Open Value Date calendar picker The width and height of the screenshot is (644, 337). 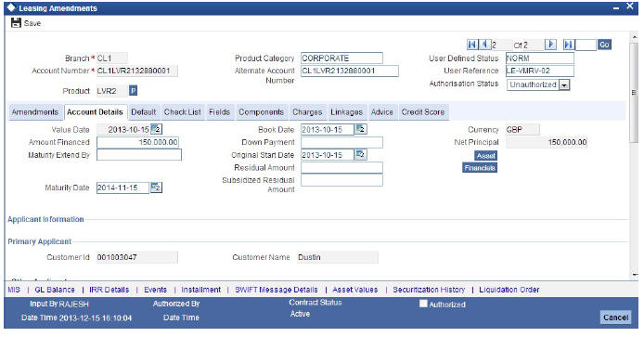pos(156,129)
